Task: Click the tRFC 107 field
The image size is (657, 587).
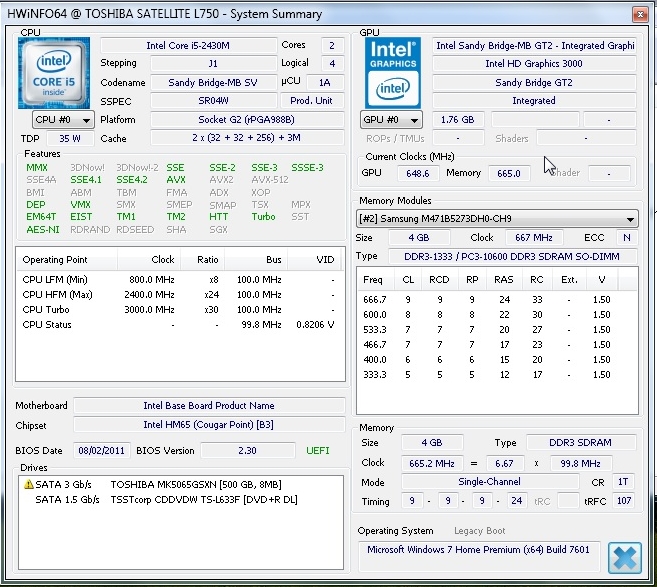Action: tap(623, 501)
